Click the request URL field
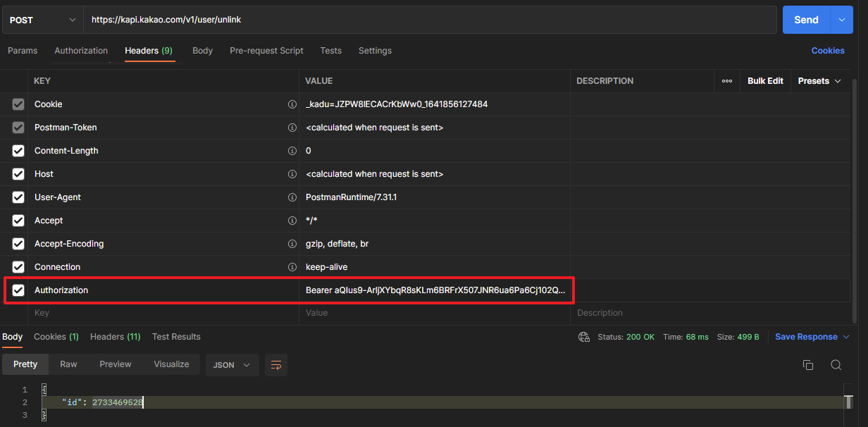Image resolution: width=868 pixels, height=427 pixels. (x=430, y=20)
